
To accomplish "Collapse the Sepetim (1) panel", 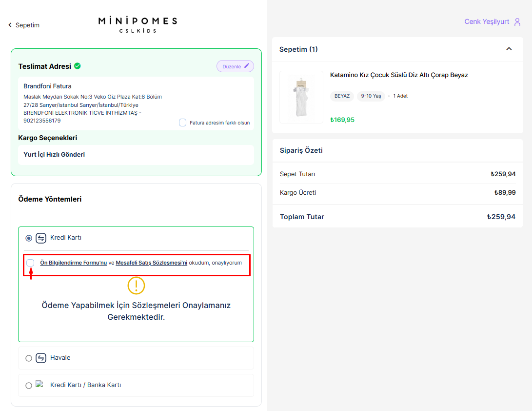I will [509, 49].
